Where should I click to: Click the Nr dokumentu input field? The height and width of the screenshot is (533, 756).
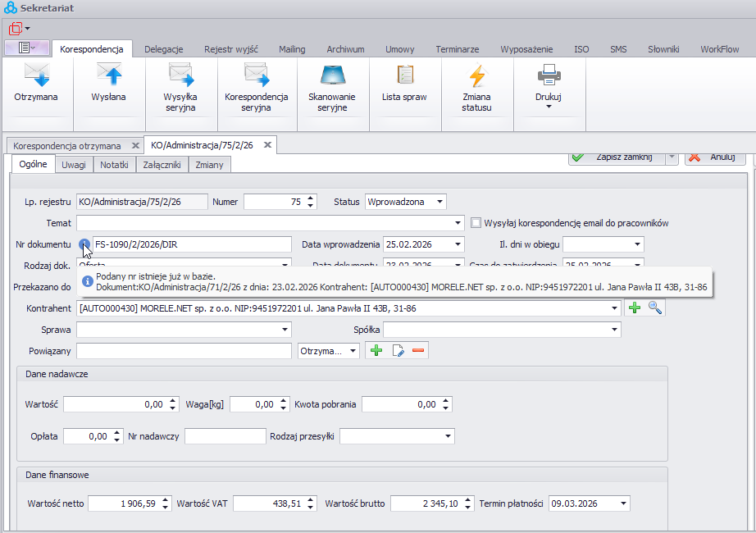pos(192,244)
